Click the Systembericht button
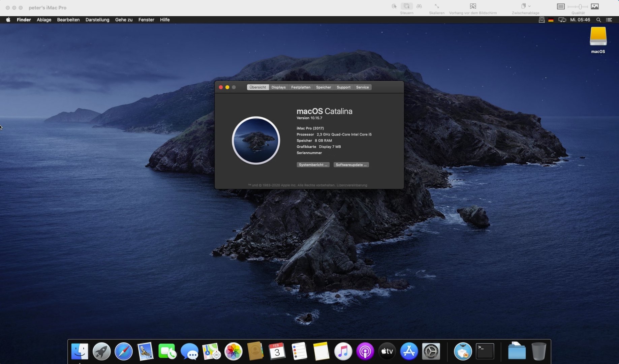 coord(313,165)
